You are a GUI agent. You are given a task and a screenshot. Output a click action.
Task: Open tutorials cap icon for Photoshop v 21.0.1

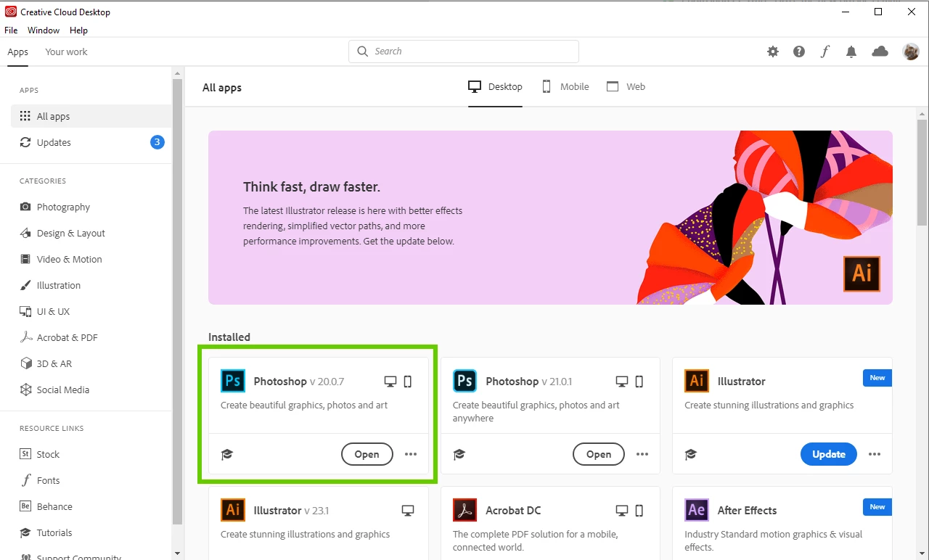(x=459, y=454)
